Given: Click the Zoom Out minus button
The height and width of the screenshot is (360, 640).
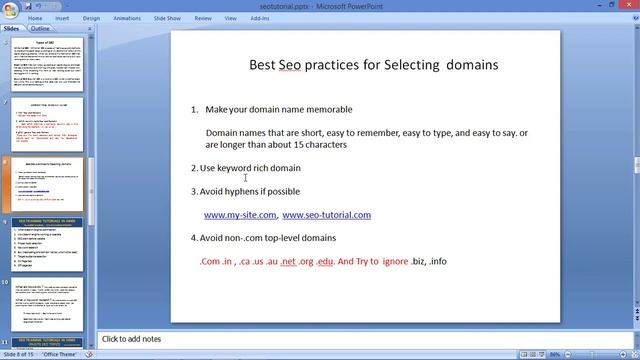Looking at the screenshot, I should point(568,354).
